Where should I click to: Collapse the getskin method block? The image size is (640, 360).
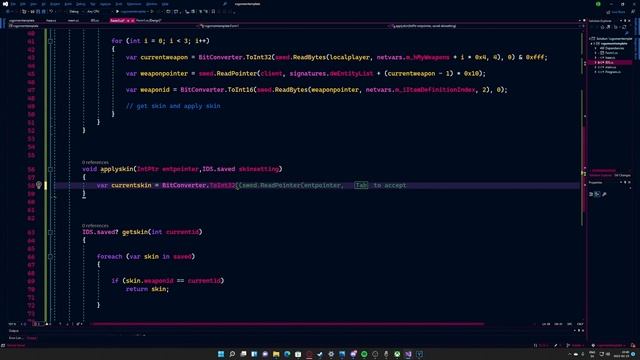[51, 232]
